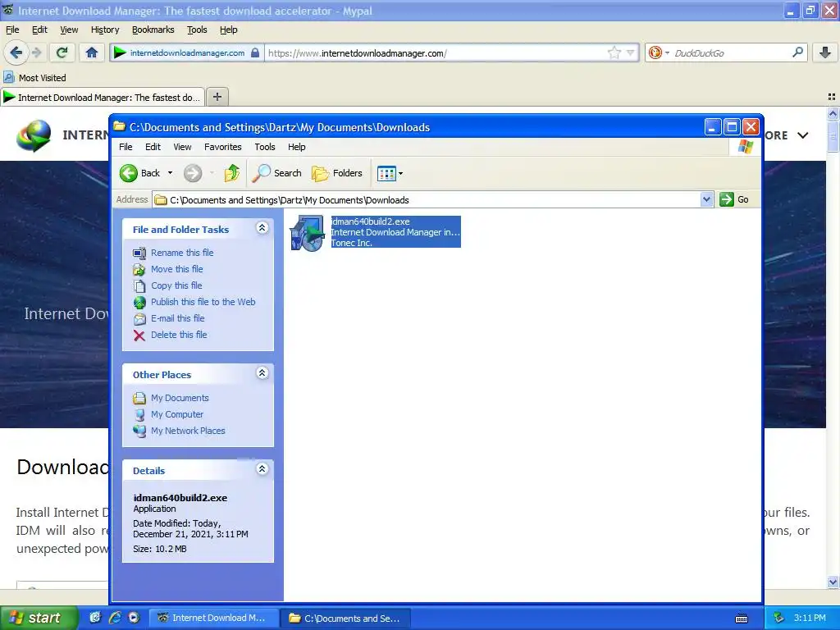Click the system tray clock showing 3:11 PM

[810, 618]
